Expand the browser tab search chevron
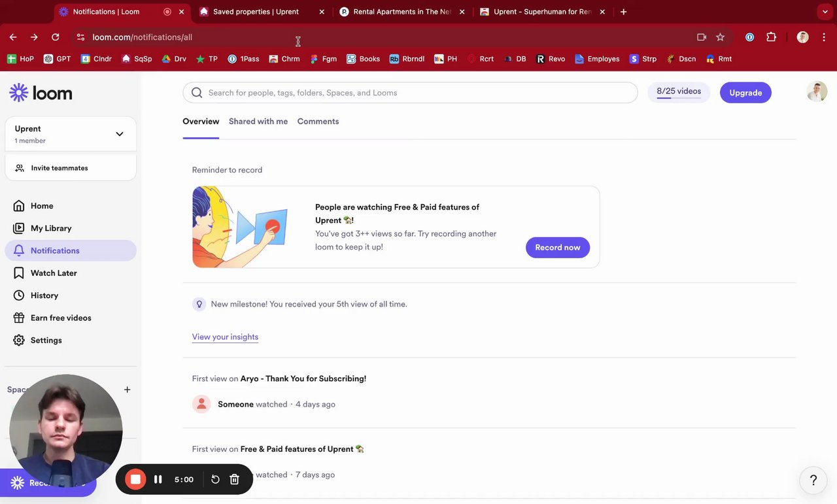Image resolution: width=837 pixels, height=504 pixels. coord(825,12)
